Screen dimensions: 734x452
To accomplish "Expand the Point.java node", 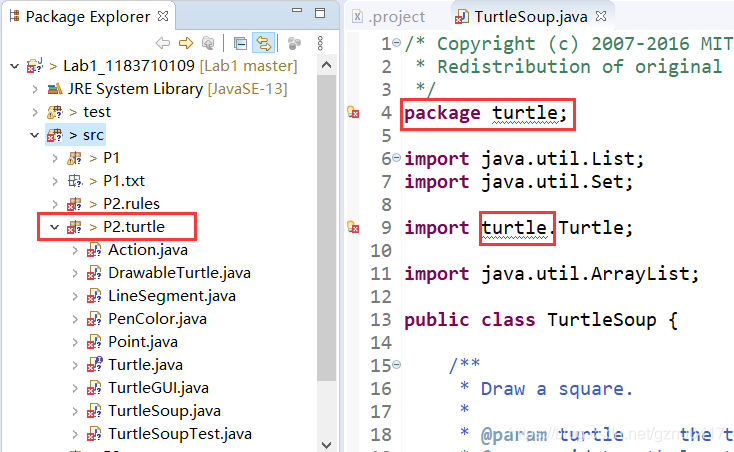I will tap(75, 342).
